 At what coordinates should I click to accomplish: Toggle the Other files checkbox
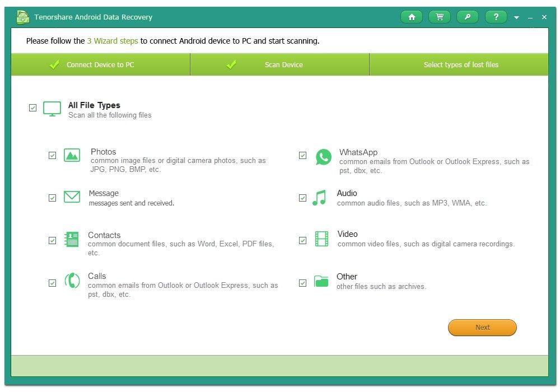[302, 283]
